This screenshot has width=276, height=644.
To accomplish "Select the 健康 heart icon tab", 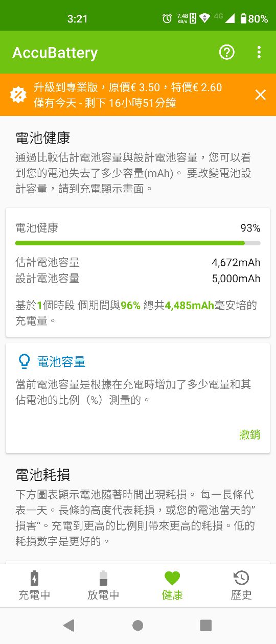I will click(172, 586).
